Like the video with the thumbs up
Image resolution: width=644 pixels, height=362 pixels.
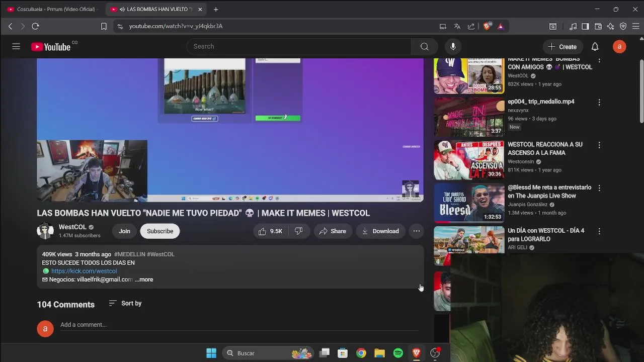[x=271, y=231]
